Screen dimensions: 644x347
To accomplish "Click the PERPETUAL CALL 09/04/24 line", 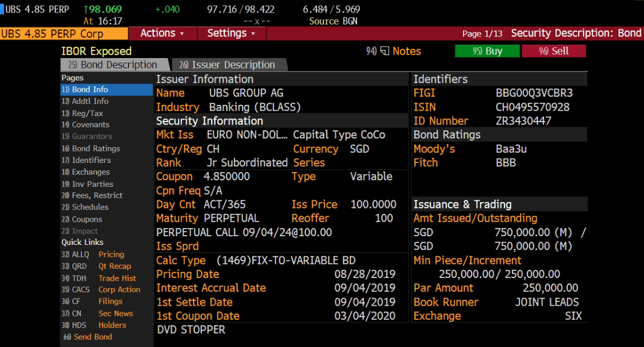I will click(244, 232).
